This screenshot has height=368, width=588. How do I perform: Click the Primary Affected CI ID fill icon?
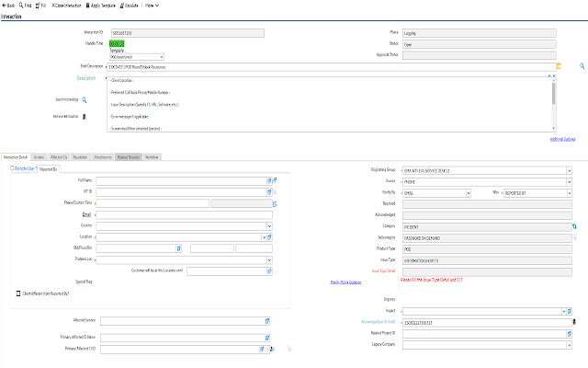pos(262,350)
